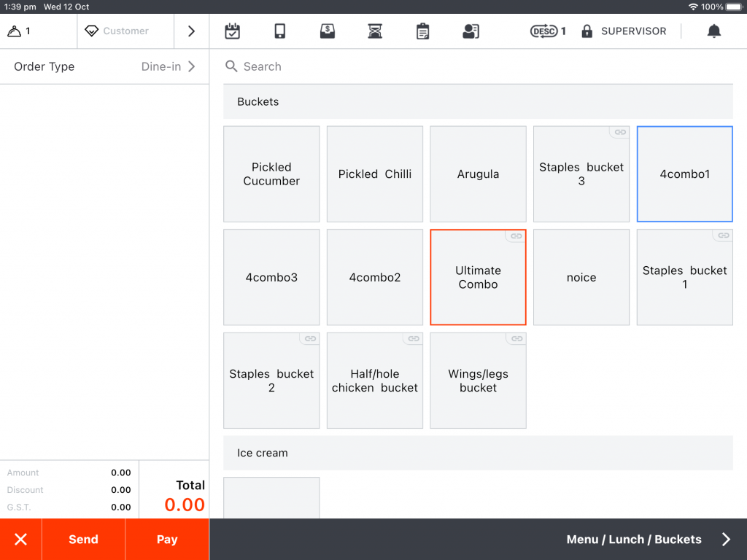Screen dimensions: 747x560
Task: Add Wings/legs bucket to order
Action: click(x=478, y=381)
